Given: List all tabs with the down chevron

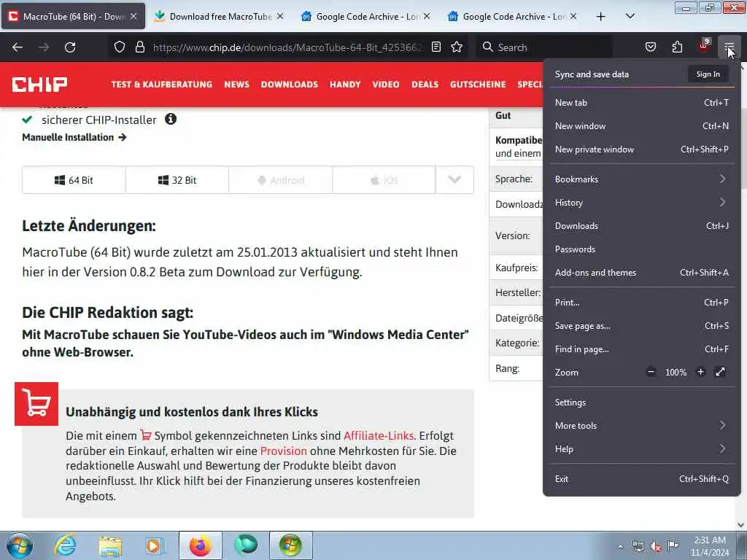Looking at the screenshot, I should coord(630,17).
